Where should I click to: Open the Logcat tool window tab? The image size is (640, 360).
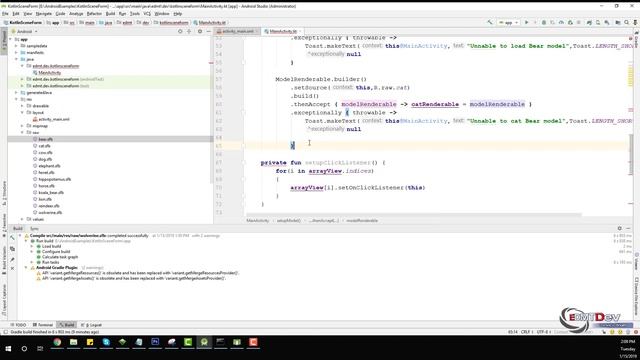(x=91, y=325)
